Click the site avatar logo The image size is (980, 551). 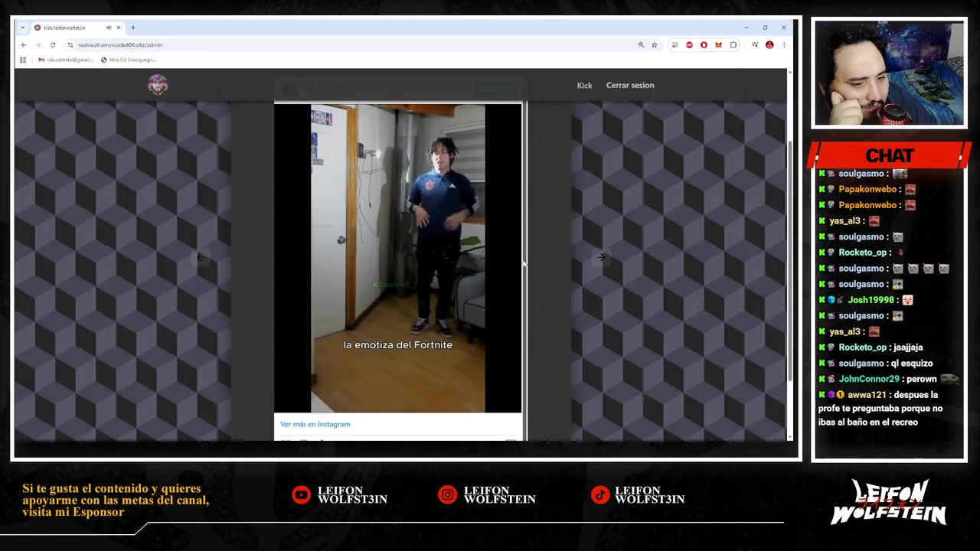158,85
